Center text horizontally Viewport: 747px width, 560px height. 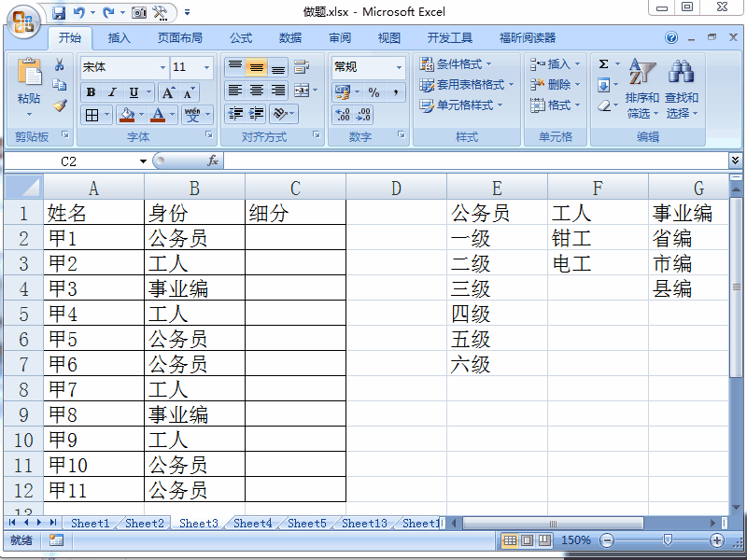coord(256,90)
